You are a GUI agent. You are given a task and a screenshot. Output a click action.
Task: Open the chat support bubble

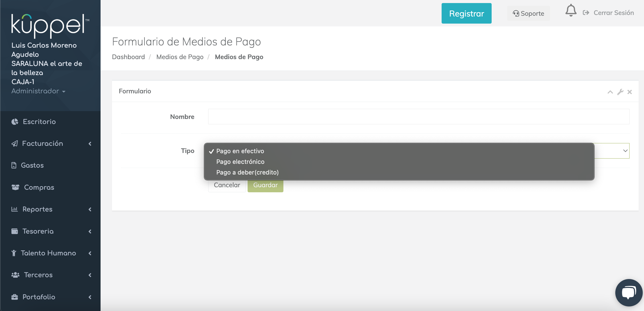coord(629,292)
